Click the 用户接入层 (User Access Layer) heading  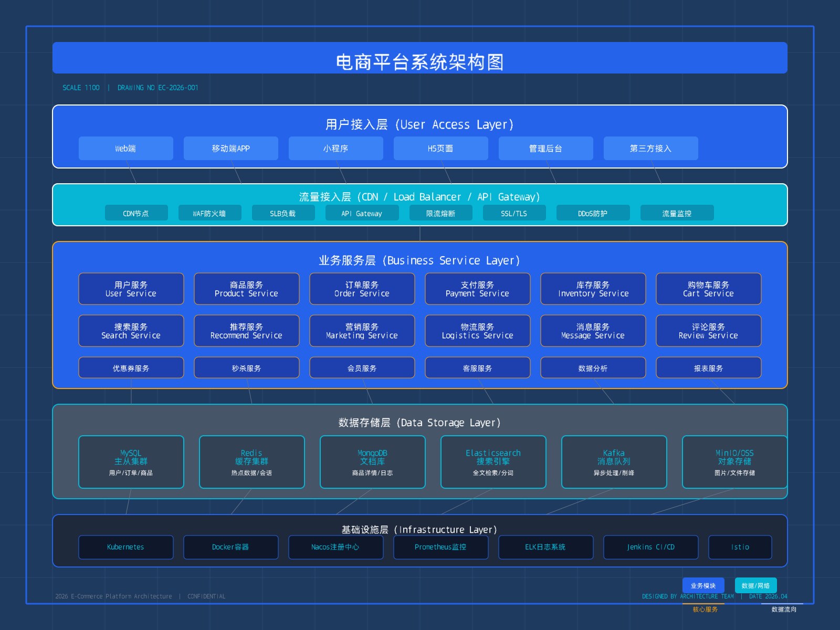pos(419,124)
